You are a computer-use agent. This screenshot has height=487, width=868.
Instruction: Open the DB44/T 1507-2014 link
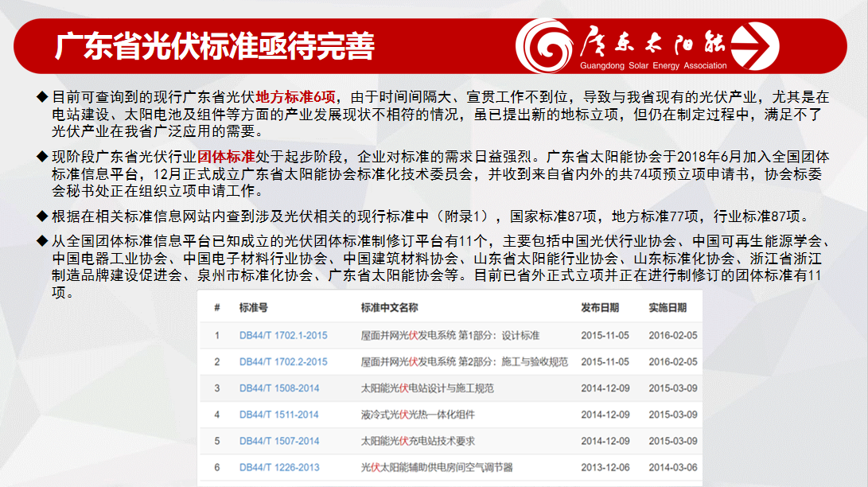point(278,441)
